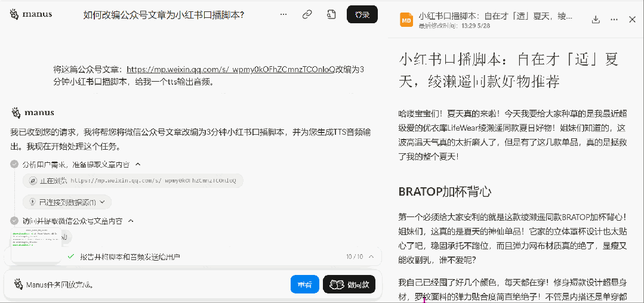Viewport: 644px width, 303px height.
Task: Click the paragraph starting with 第一个必须给大家安利
Action: [x=513, y=238]
